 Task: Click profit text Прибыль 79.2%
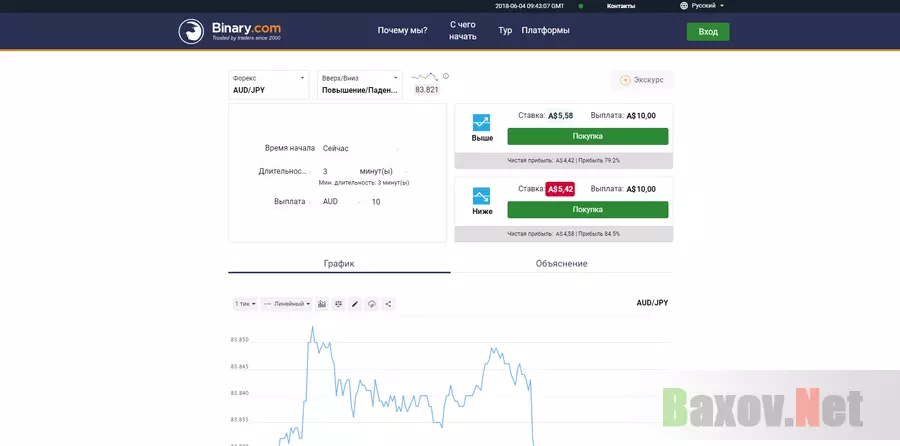(x=599, y=161)
